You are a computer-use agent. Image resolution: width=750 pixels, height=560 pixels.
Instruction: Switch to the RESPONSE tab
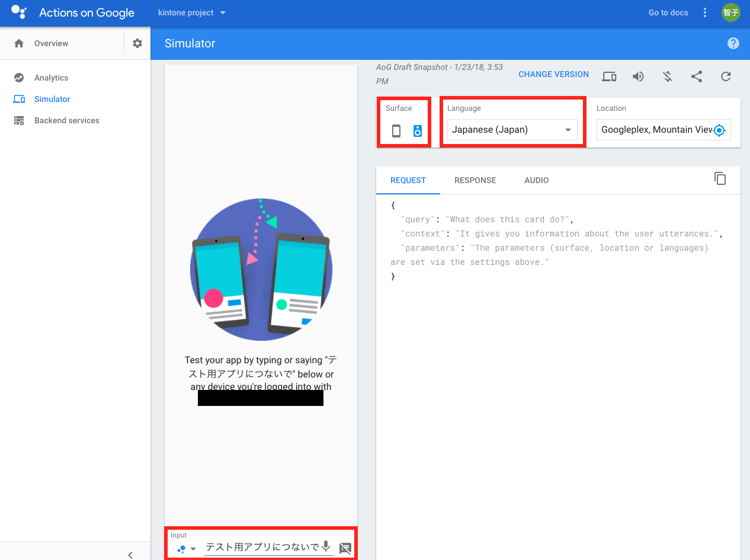pyautogui.click(x=475, y=180)
